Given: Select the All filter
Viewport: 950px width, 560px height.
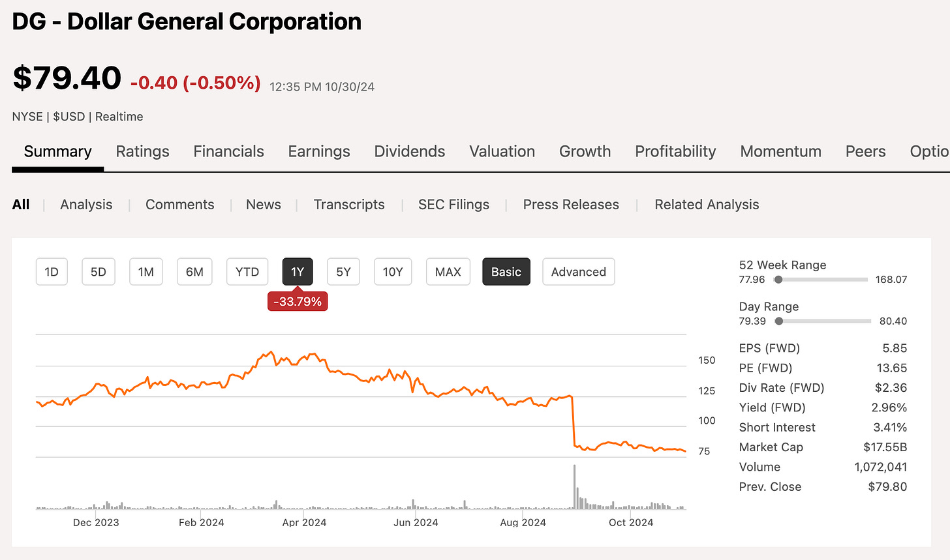Looking at the screenshot, I should pos(21,205).
